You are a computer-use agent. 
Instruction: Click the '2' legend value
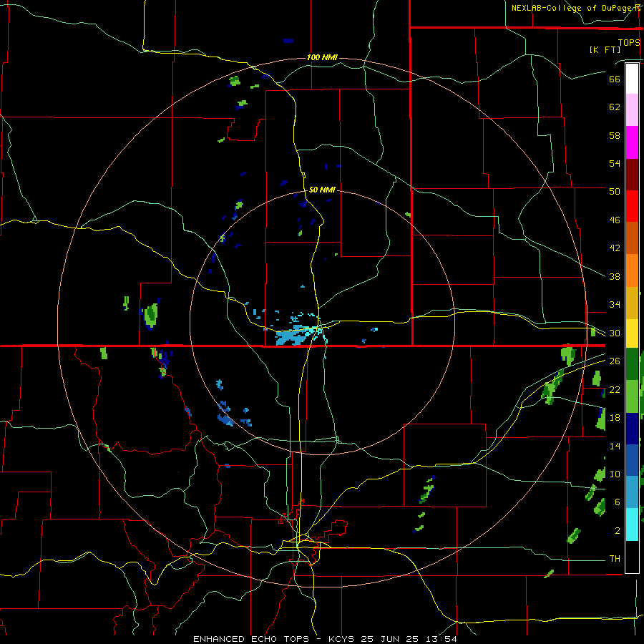pos(618,531)
